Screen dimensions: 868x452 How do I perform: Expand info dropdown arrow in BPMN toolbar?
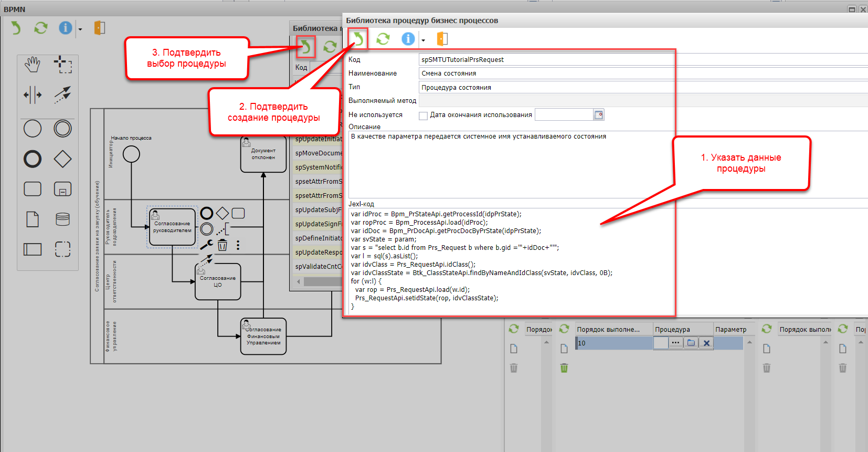pyautogui.click(x=80, y=29)
